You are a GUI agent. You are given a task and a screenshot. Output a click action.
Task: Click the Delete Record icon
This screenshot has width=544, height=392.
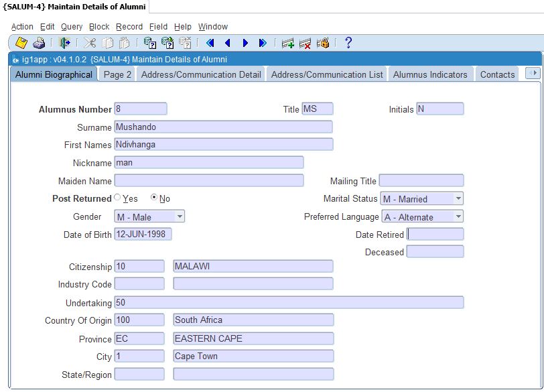coord(305,43)
